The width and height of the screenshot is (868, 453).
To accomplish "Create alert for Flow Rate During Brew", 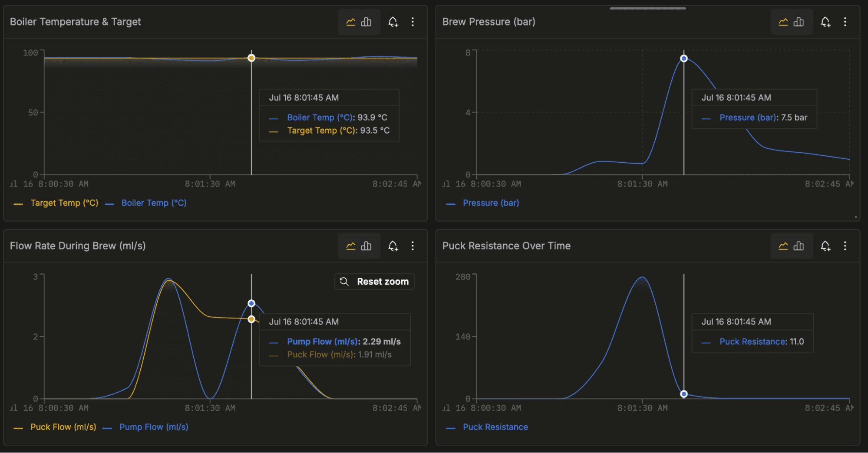I will point(393,246).
